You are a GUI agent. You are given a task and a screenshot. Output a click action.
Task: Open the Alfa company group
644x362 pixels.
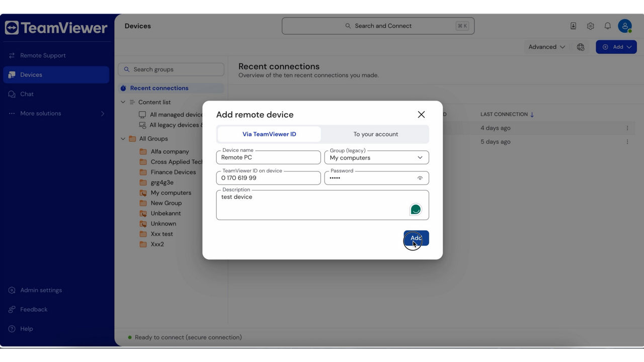[x=170, y=151]
